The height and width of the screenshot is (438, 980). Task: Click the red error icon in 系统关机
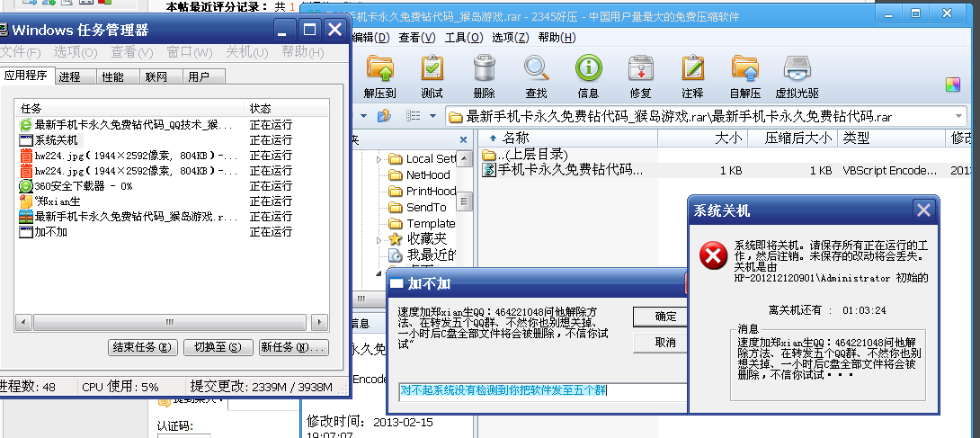(713, 256)
